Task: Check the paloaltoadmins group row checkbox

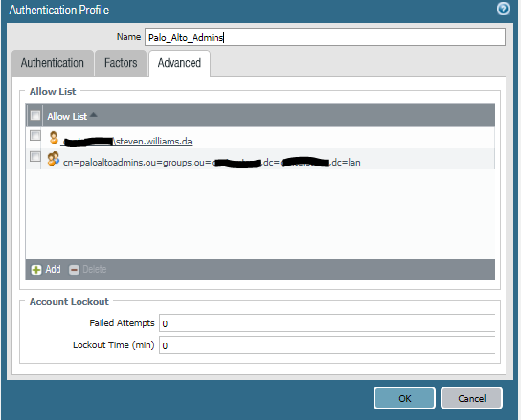Action: pyautogui.click(x=35, y=156)
